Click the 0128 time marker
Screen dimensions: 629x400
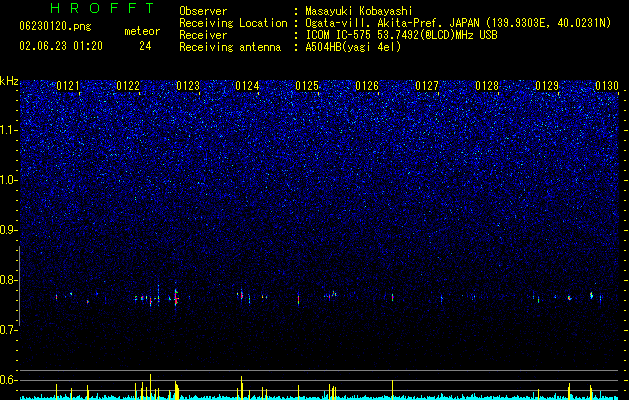coord(487,86)
